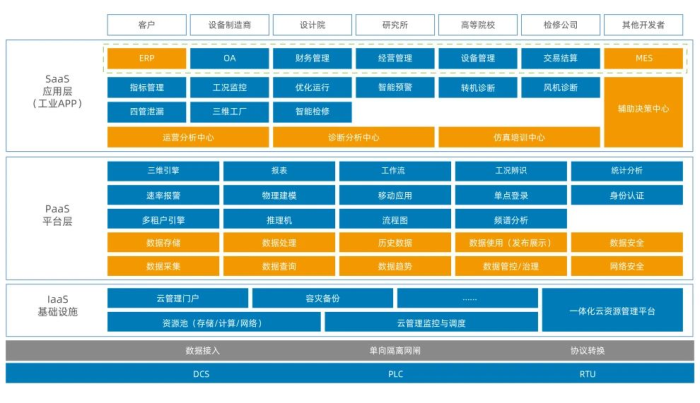Select the 诊断分析中心 box

[353, 137]
